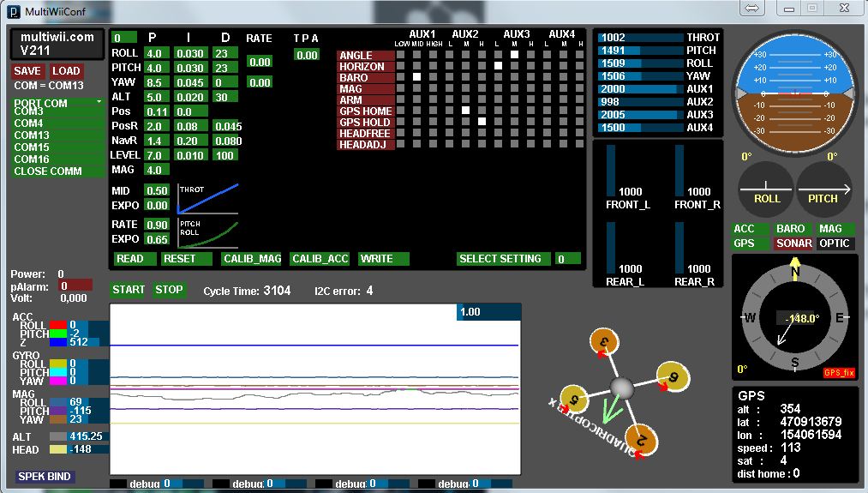This screenshot has width=868, height=493.
Task: Click the WRITE button
Action: click(x=383, y=259)
